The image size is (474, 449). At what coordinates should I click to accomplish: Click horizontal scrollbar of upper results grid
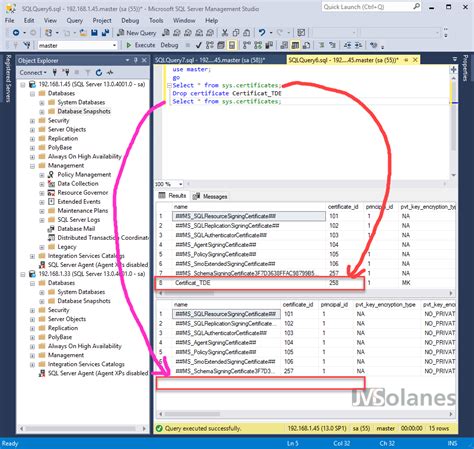(x=305, y=293)
